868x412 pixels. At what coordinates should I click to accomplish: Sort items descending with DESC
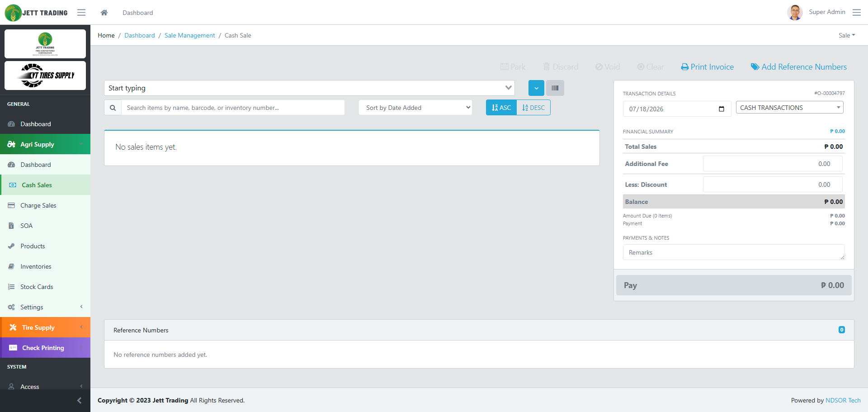pos(533,108)
